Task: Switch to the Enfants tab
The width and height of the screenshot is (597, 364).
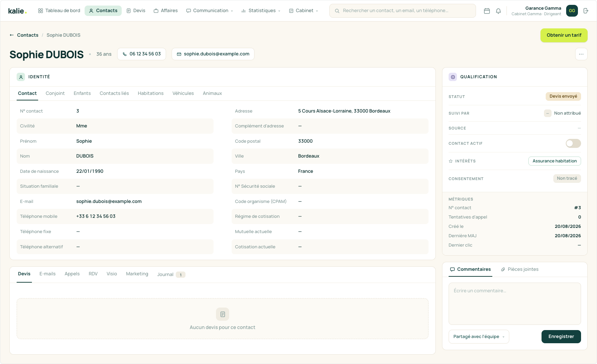Action: coord(82,93)
